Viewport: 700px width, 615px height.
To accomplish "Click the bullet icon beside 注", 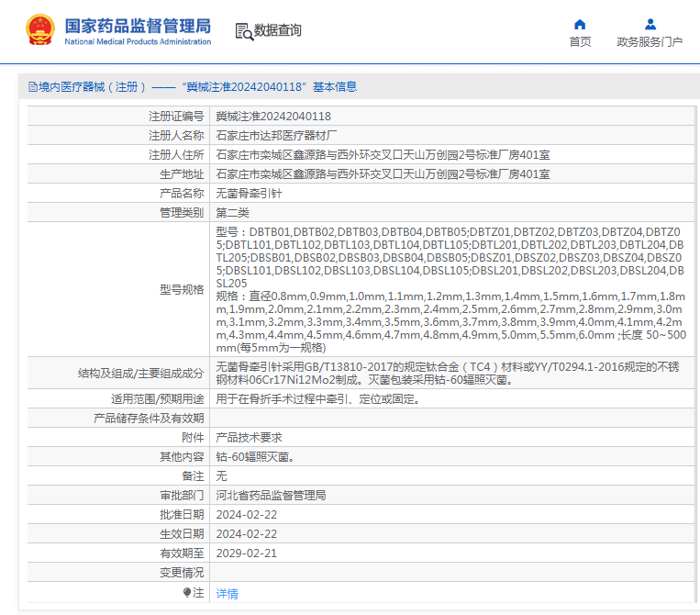I will coord(187,593).
